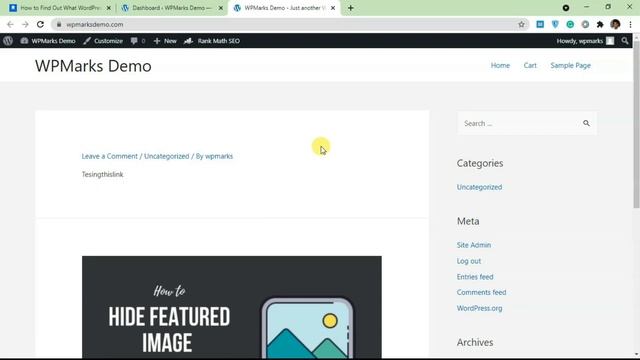
Task: Click the black recording indicator in title bar
Action: tap(566, 8)
